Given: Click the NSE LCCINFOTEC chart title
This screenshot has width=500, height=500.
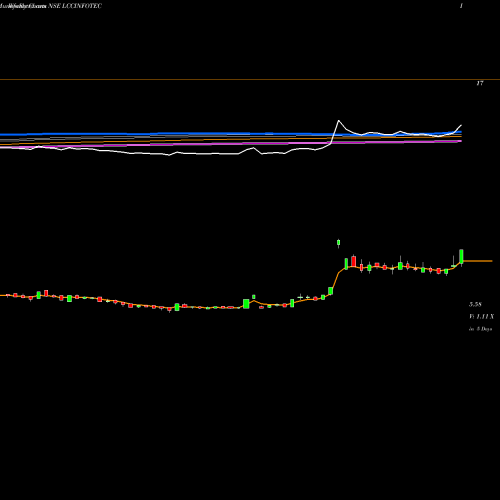Looking at the screenshot, I should point(75,6).
